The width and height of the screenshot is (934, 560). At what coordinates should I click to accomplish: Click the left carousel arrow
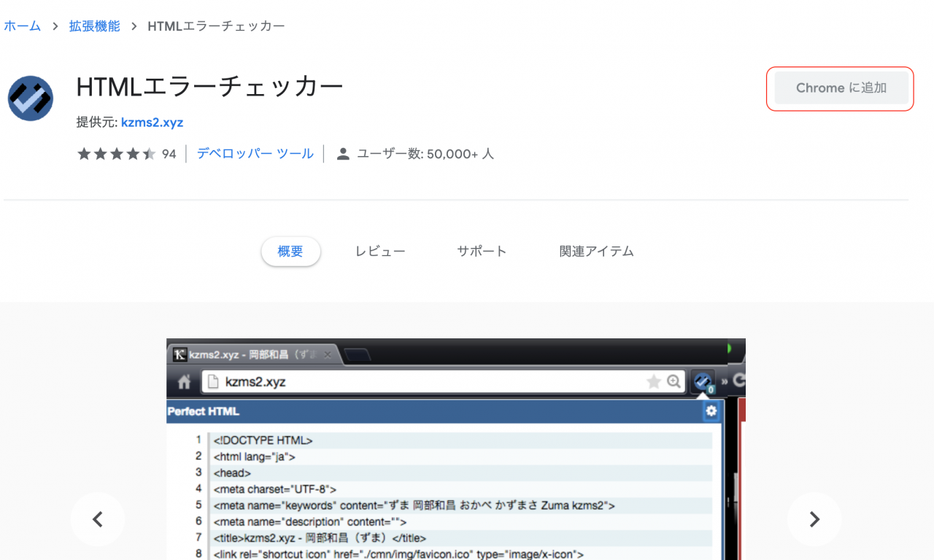tap(98, 519)
